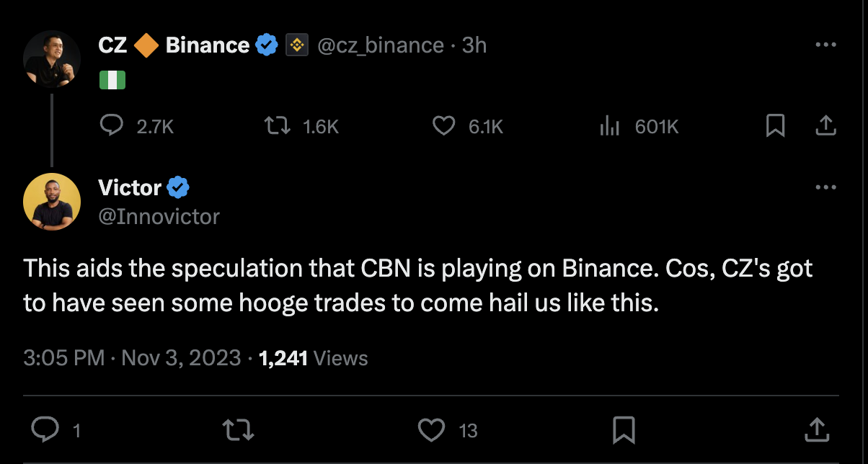Click the Binance affiliation badge icon
This screenshot has height=464, width=868.
tap(297, 45)
